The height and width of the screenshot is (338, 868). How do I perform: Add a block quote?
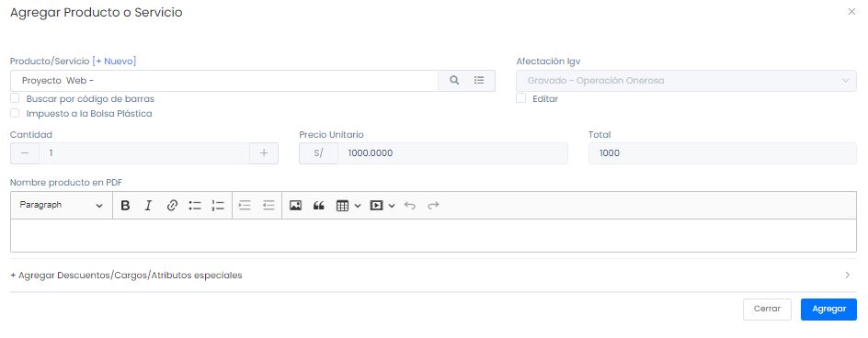[x=318, y=206]
